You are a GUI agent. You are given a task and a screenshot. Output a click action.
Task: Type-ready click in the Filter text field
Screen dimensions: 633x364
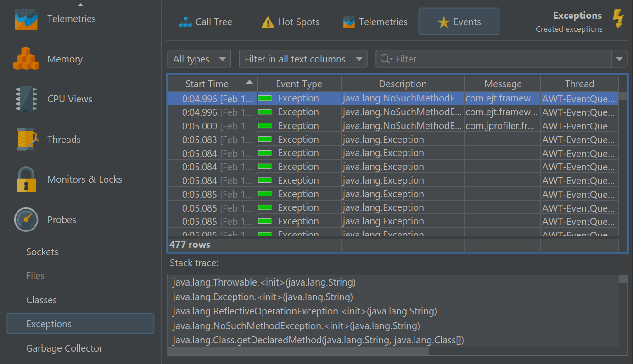click(500, 59)
